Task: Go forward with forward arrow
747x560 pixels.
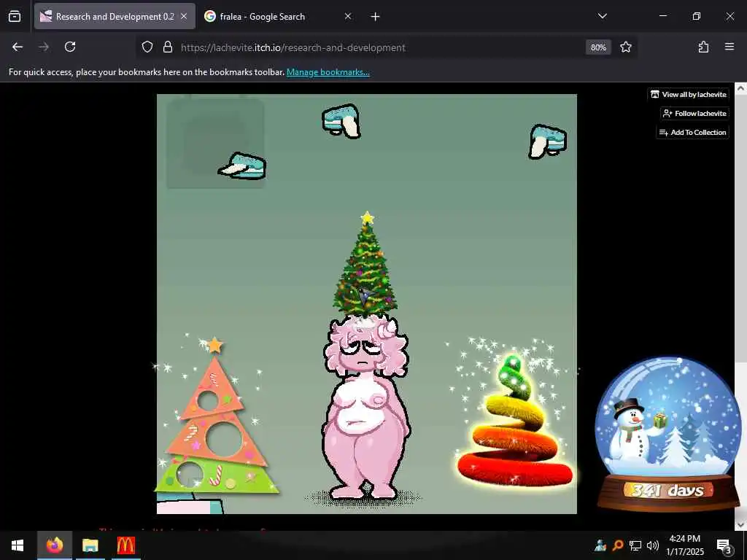Action: [x=44, y=47]
